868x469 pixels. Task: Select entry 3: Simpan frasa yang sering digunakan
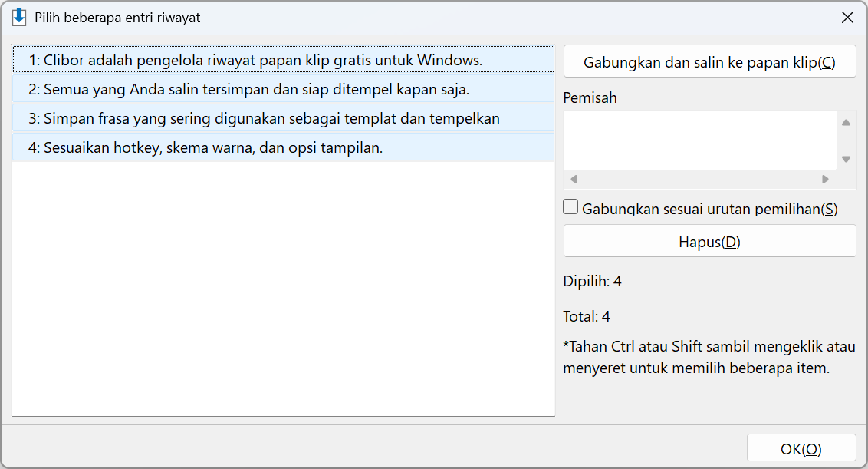coord(283,119)
